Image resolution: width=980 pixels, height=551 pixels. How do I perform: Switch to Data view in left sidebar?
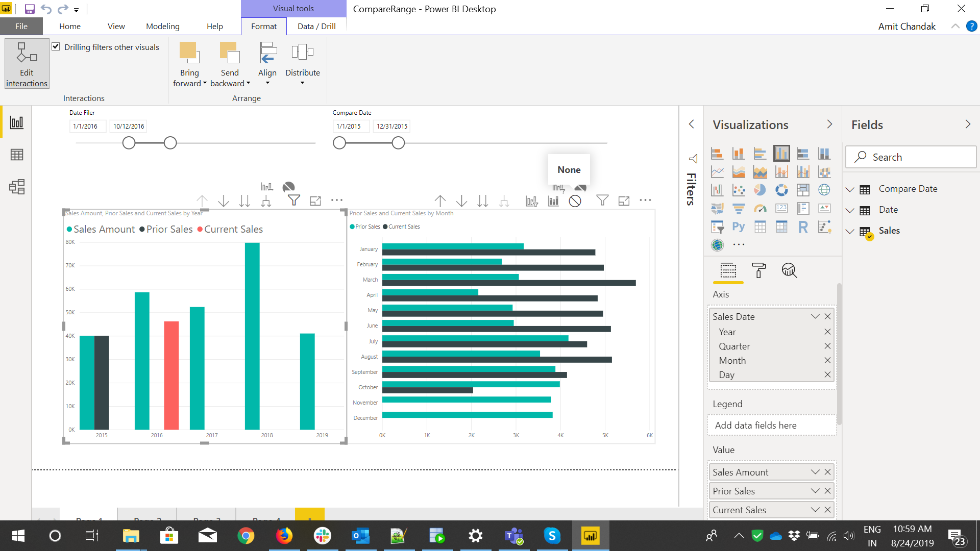click(17, 155)
